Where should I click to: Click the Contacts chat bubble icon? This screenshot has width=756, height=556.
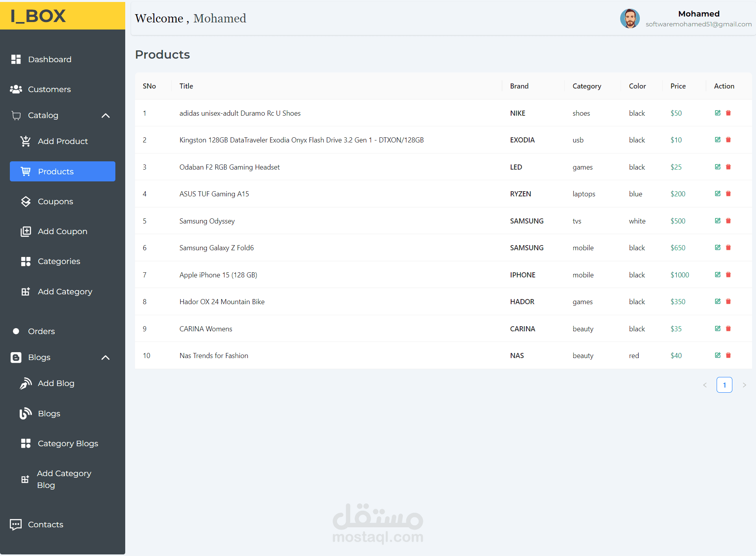[16, 524]
